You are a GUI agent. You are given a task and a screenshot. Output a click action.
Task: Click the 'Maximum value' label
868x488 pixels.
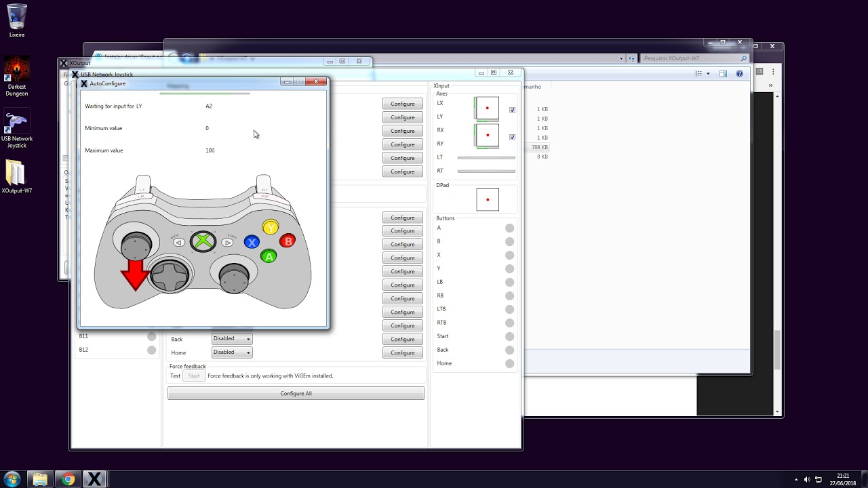tap(104, 150)
